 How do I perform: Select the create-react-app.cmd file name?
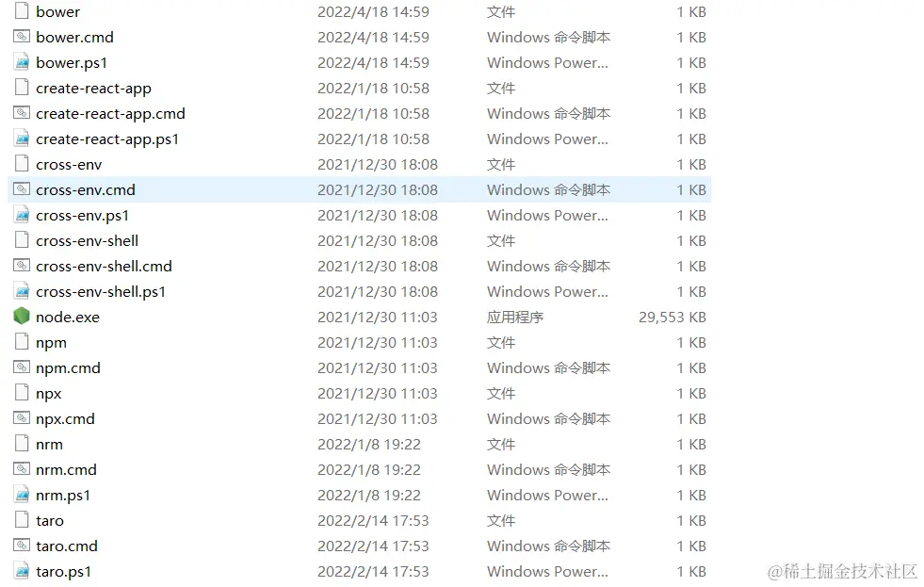110,114
